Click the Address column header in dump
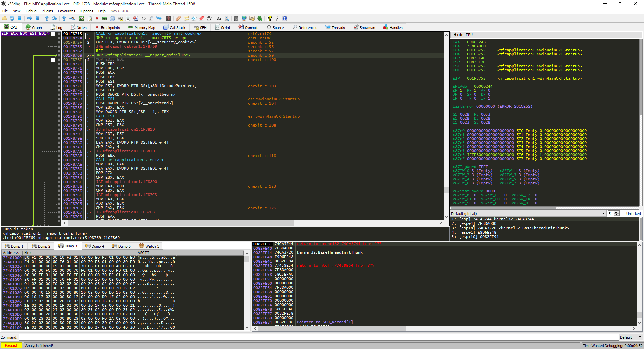This screenshot has height=349, width=644. pos(11,253)
